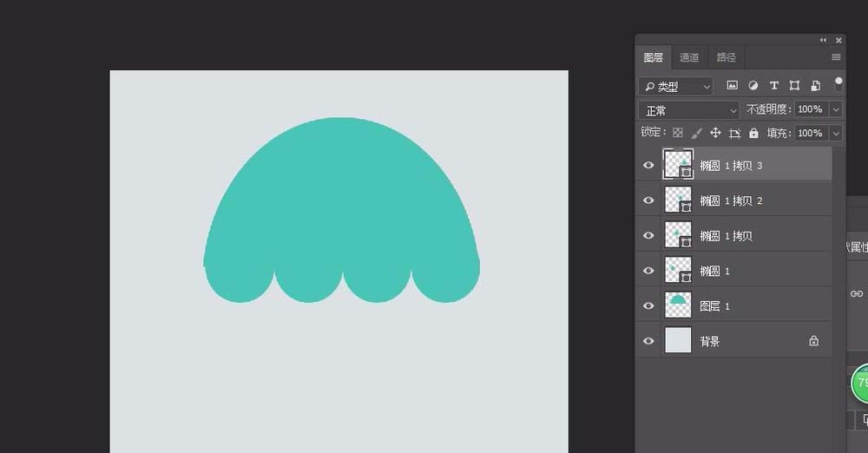Click the lock all padlock icon
This screenshot has width=868, height=453.
point(753,133)
